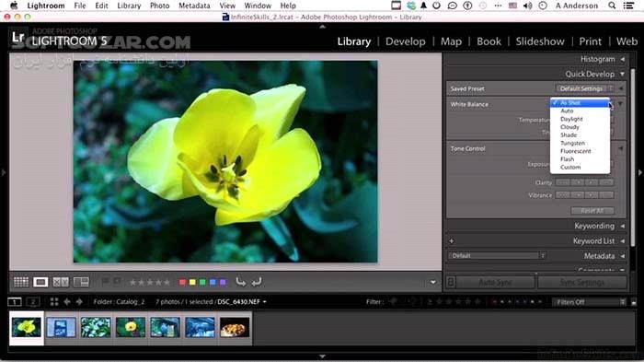
Task: Click Sync Settings button
Action: (582, 282)
